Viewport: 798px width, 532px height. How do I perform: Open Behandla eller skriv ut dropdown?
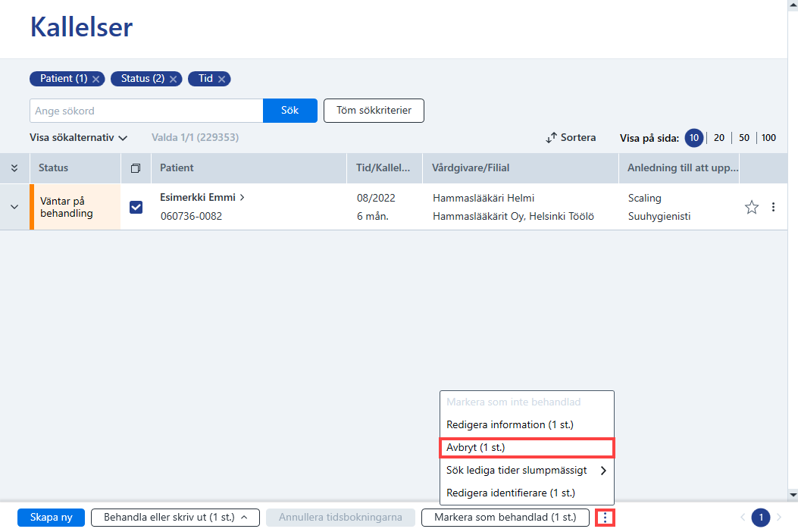tap(176, 518)
